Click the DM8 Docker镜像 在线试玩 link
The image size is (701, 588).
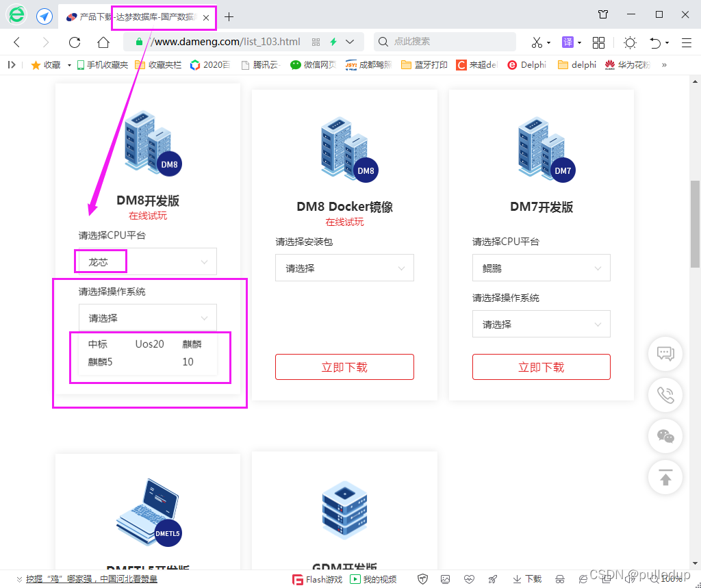[x=345, y=222]
